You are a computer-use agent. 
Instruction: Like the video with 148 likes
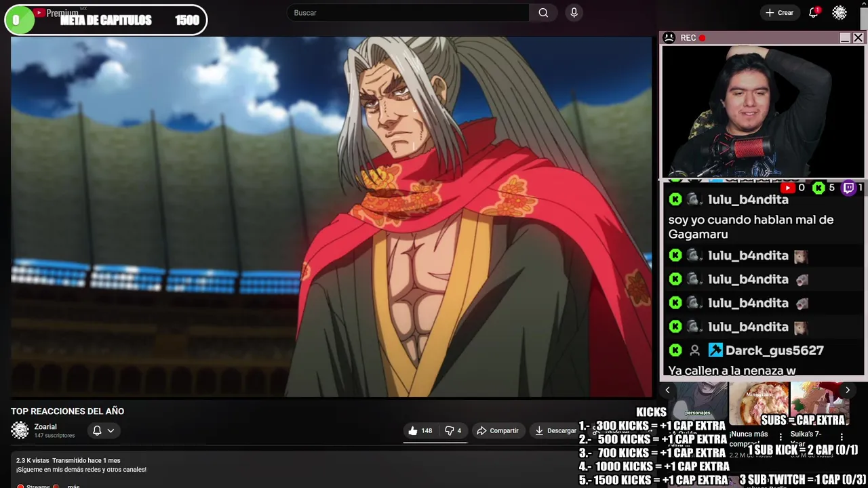[420, 430]
